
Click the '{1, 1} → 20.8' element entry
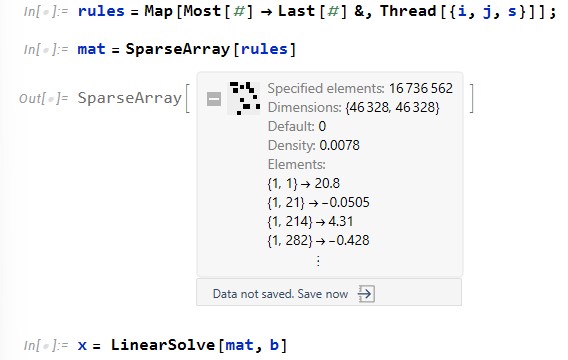[304, 183]
